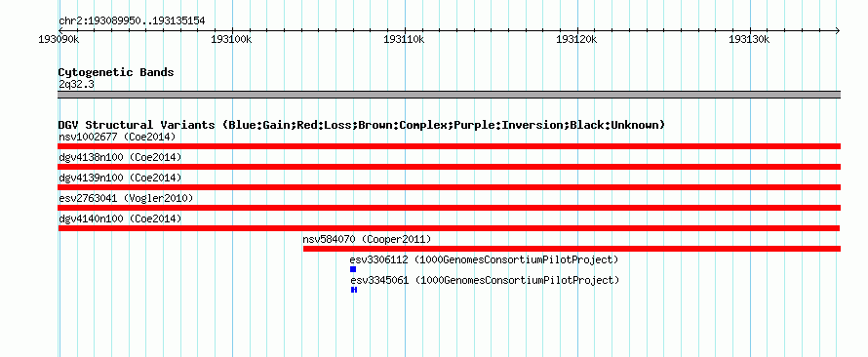868x357 pixels.
Task: Click the 193110k ruler label
Action: pyautogui.click(x=404, y=40)
